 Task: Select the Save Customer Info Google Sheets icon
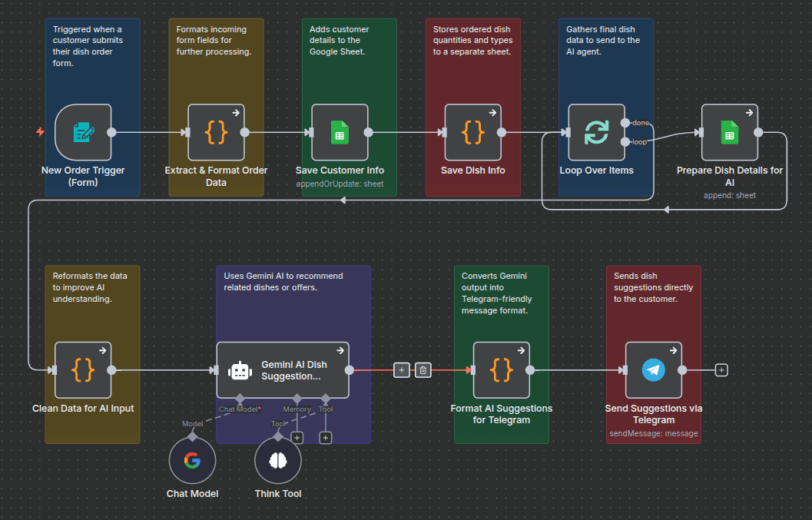[x=340, y=132]
